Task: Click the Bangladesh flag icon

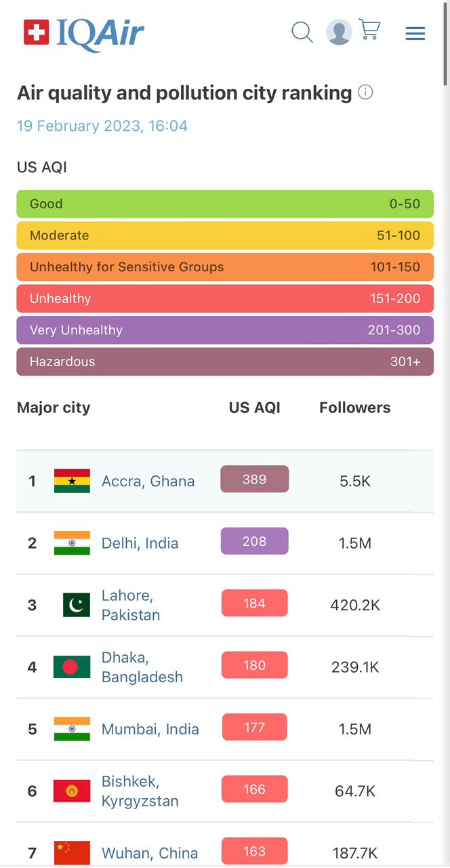Action: coord(72,667)
